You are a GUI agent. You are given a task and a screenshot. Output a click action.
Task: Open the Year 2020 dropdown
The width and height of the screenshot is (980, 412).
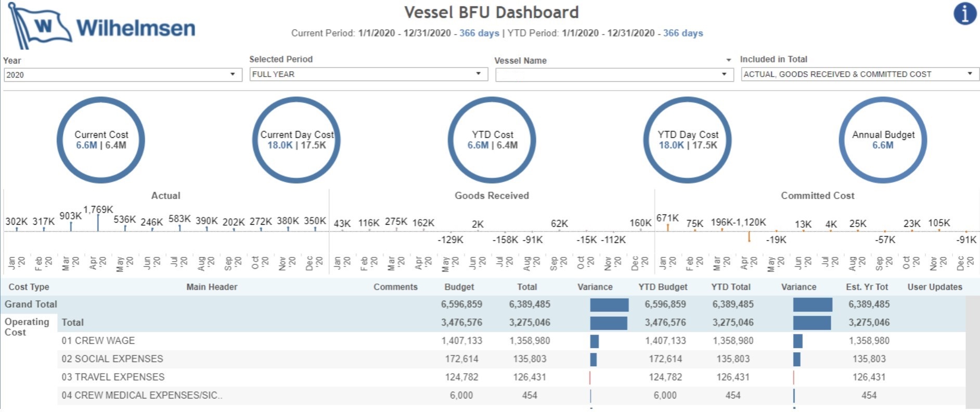coord(122,75)
